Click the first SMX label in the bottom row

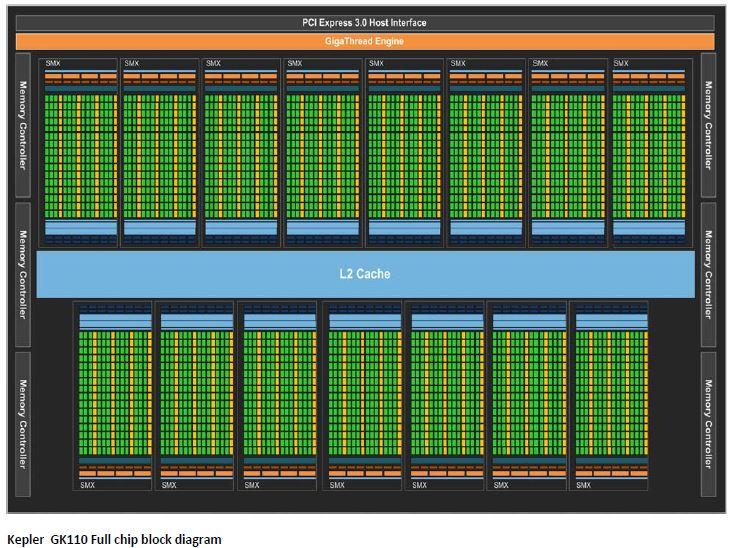pos(87,485)
